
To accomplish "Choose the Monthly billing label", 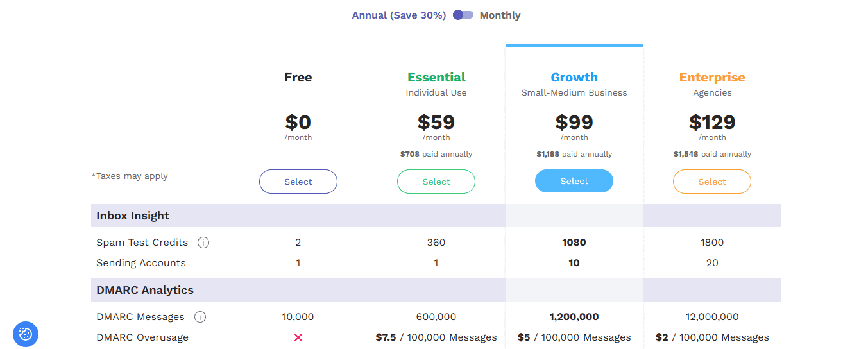I will click(x=500, y=15).
